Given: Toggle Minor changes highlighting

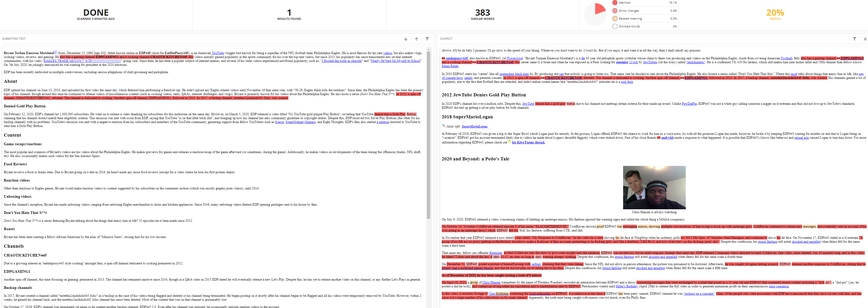Looking at the screenshot, I should (615, 11).
